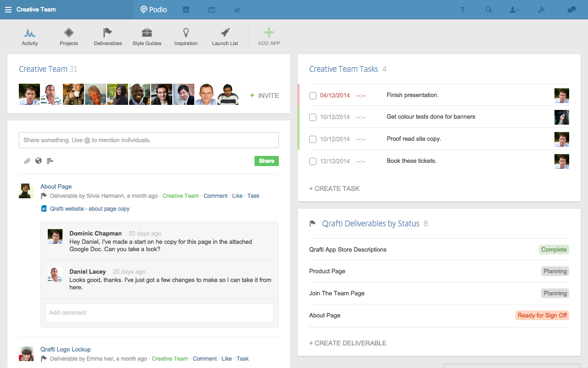Open the Activity app
This screenshot has width=588, height=368.
tap(30, 37)
